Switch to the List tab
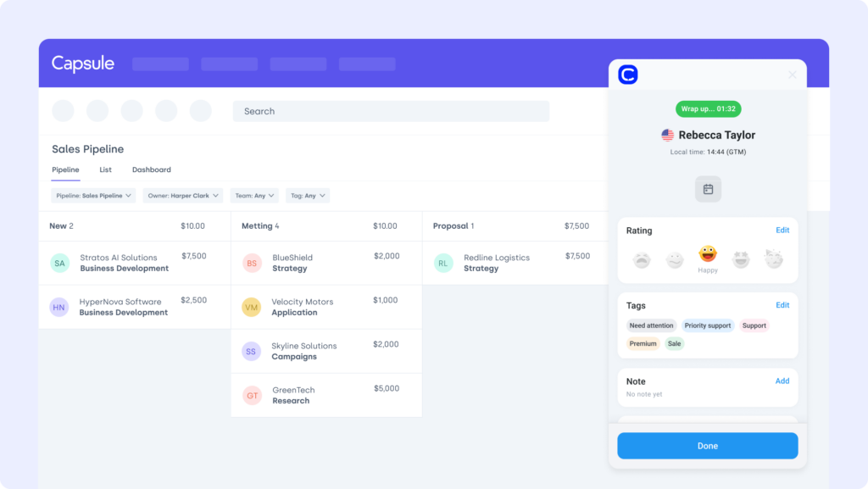This screenshot has width=868, height=489. [105, 169]
